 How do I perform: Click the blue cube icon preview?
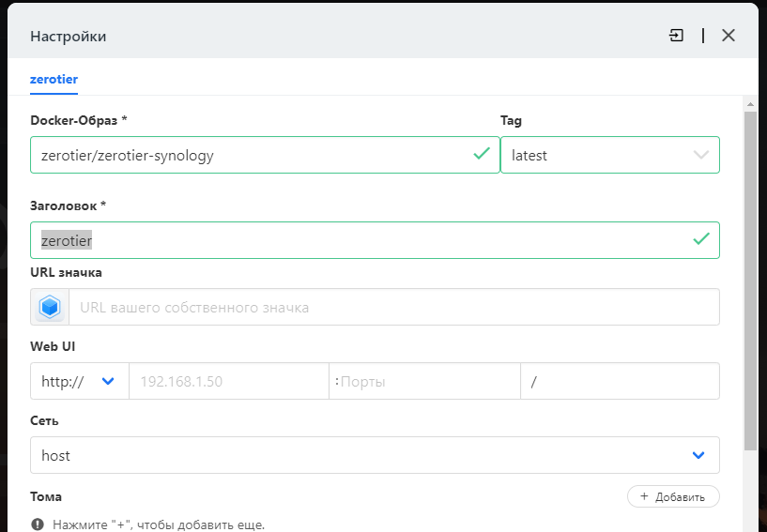(50, 307)
